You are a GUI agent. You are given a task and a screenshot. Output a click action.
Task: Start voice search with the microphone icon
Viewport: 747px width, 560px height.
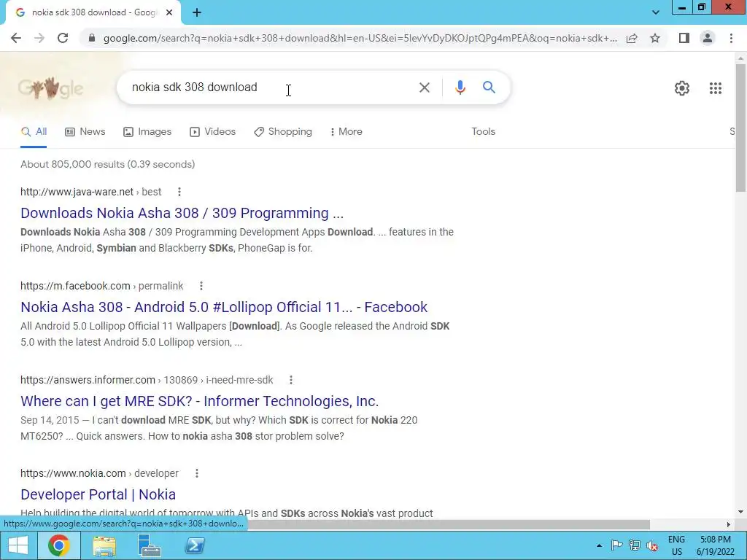460,87
